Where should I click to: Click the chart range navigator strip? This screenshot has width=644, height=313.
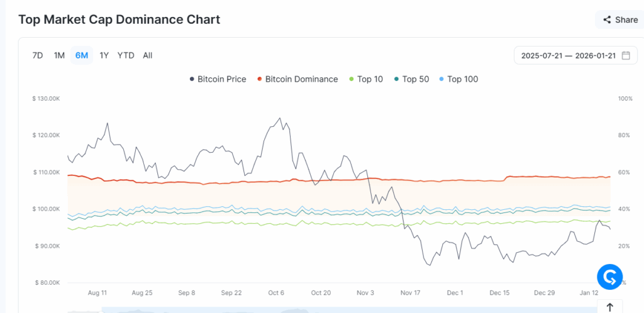(x=314, y=310)
